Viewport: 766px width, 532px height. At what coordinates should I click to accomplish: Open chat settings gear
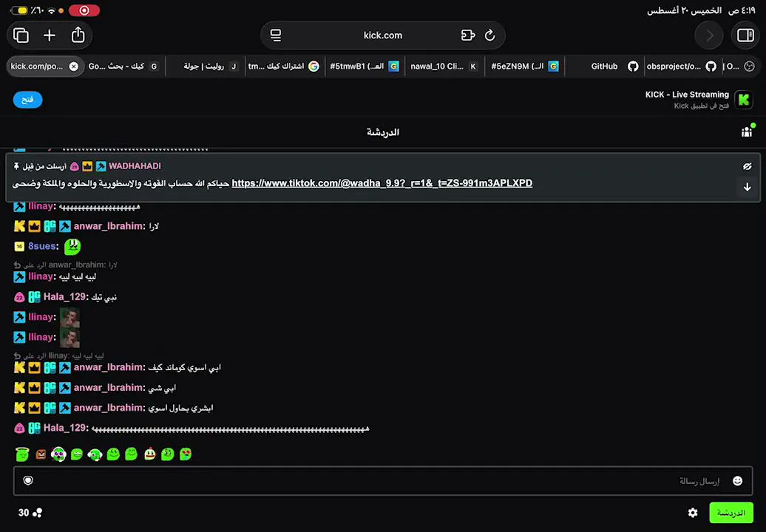click(x=693, y=513)
